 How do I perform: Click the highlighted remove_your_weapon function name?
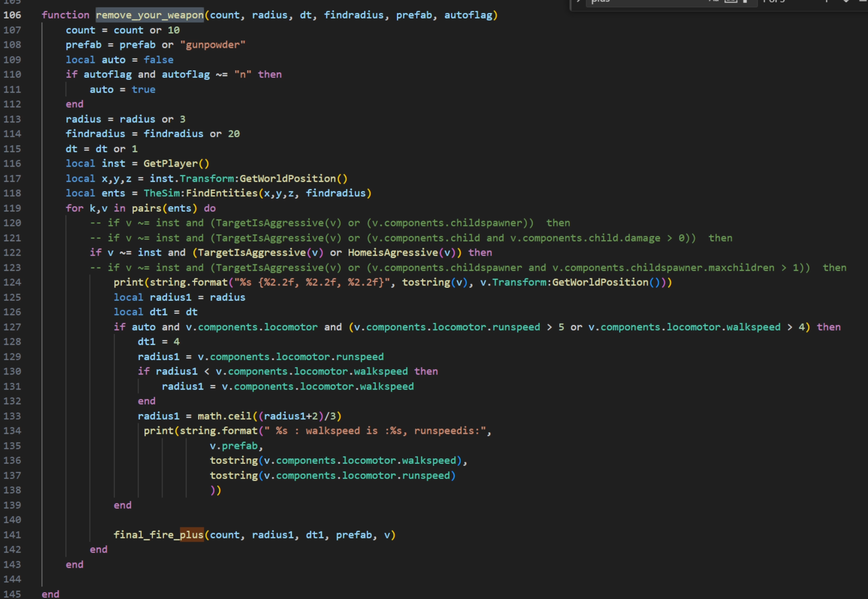coord(150,15)
